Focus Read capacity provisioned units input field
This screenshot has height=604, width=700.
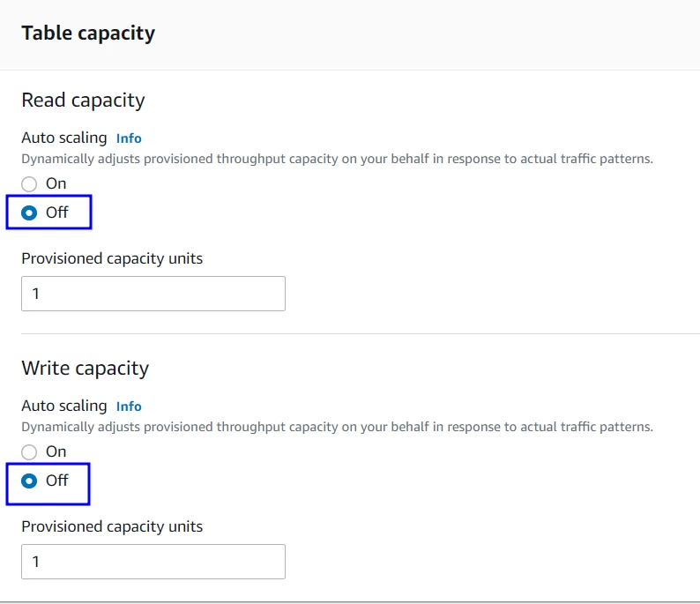coord(153,294)
